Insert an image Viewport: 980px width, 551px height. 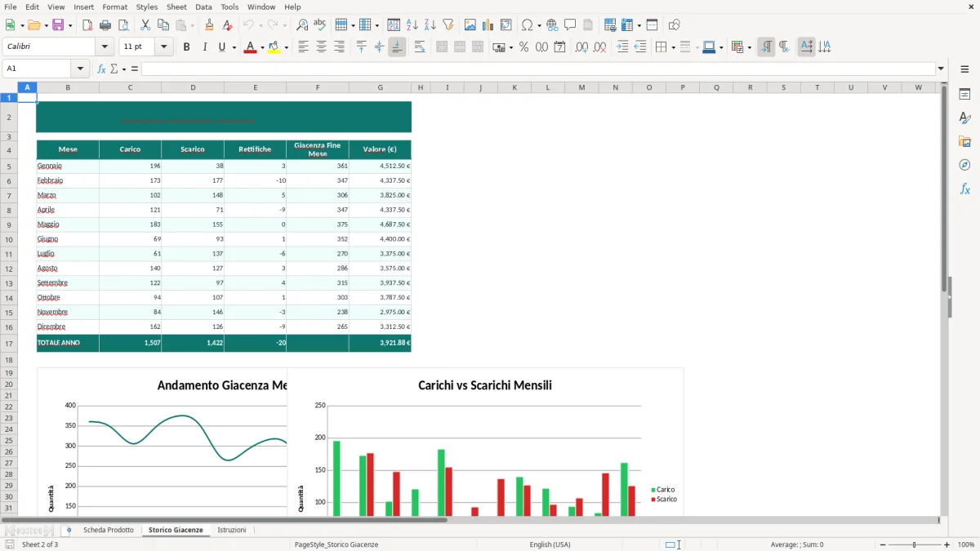point(470,25)
